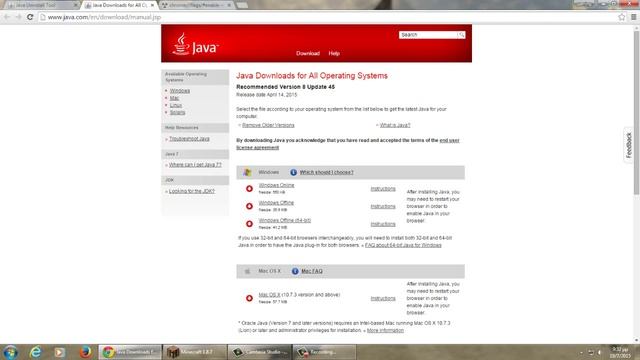Screen dimensions: 640x360
Task: Open Instructions for Windows Online
Action: pos(383,189)
